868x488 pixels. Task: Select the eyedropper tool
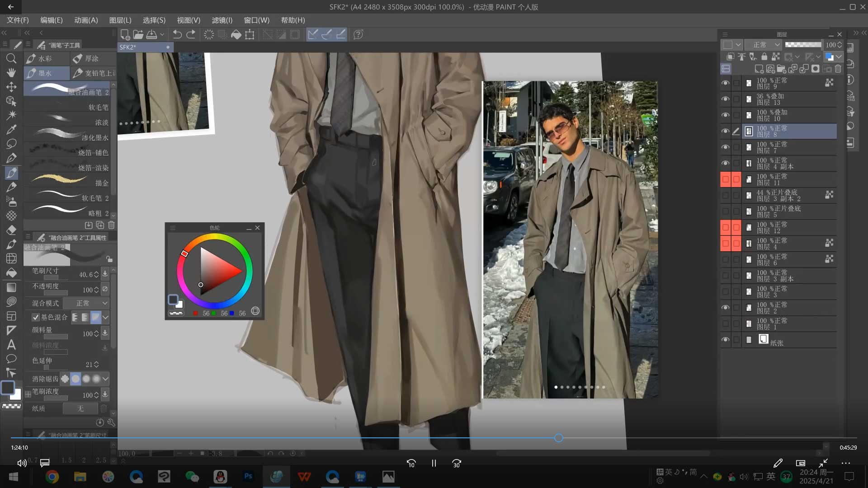coord(11,130)
